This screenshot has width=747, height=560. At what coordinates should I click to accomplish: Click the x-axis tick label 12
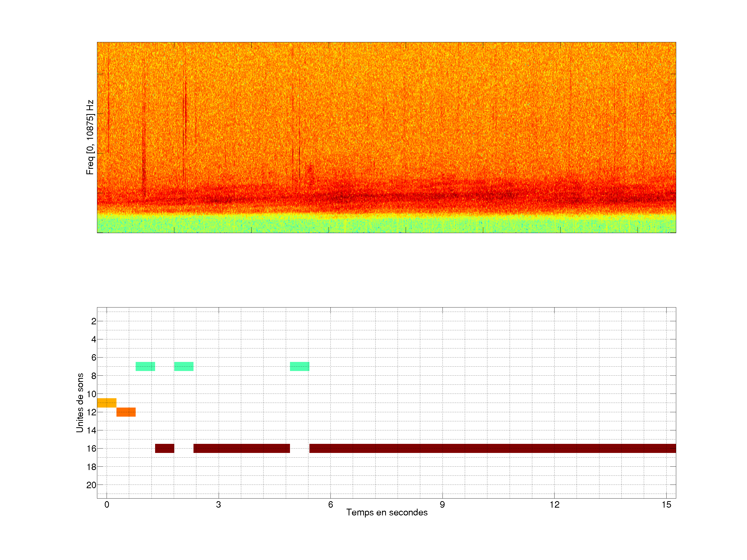554,505
